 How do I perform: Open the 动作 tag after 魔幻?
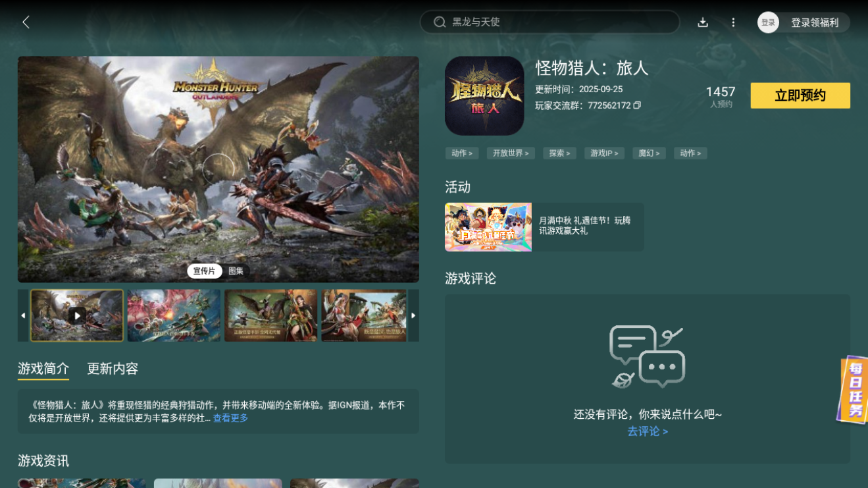coord(690,153)
